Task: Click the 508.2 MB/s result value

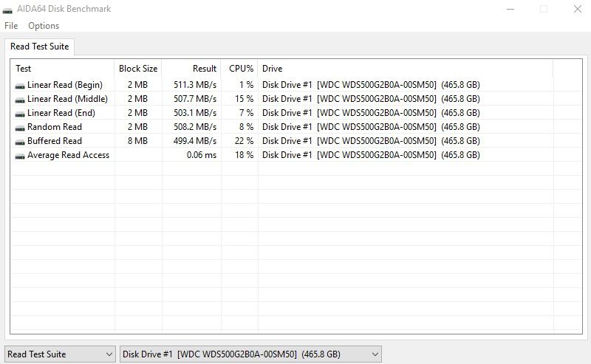Action: click(x=195, y=126)
